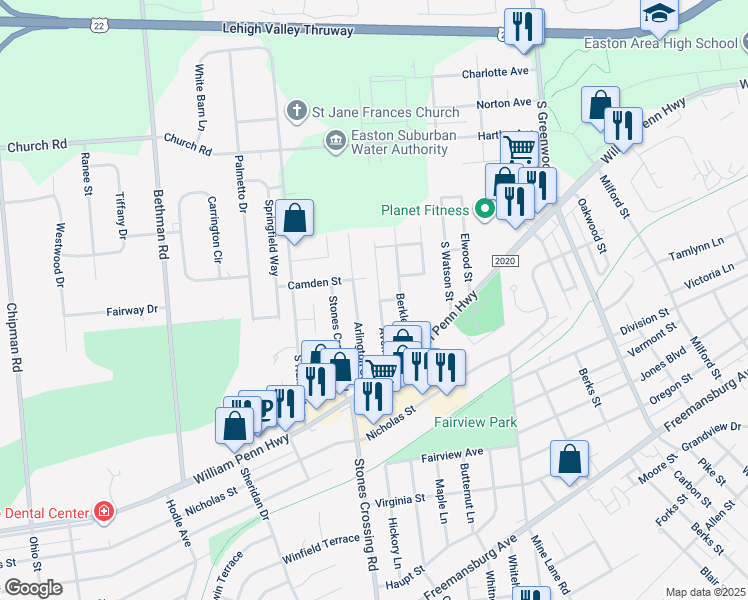Open the restaurant marker north of the Milford St label
Screen dimensions: 748x600
coord(623,127)
